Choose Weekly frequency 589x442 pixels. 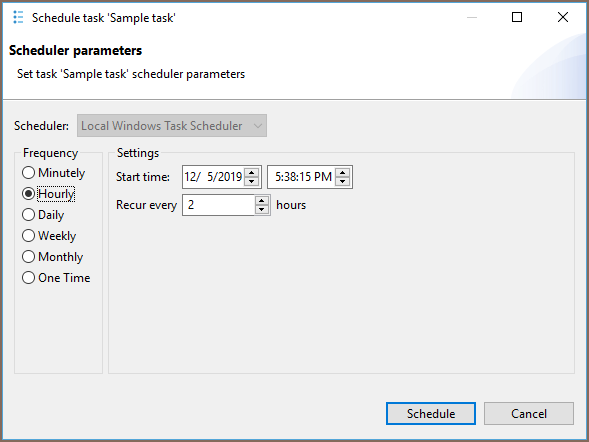49,236
